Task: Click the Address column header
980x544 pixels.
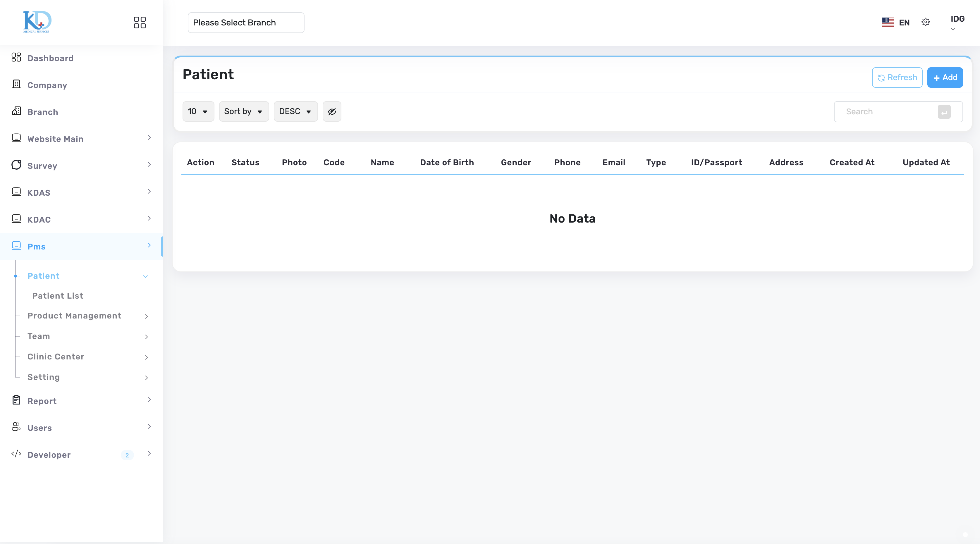Action: pos(786,163)
